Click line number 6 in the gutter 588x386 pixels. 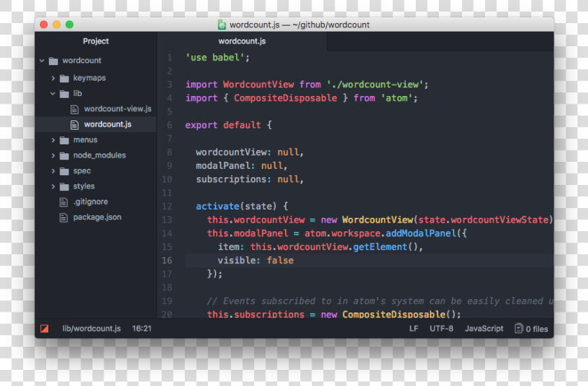click(x=169, y=125)
